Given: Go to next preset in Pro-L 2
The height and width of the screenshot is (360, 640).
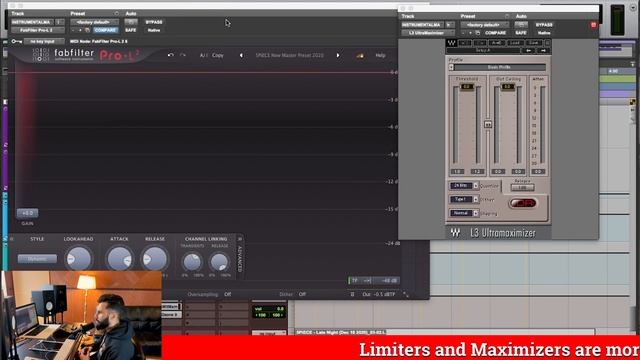Looking at the screenshot, I should click(338, 55).
